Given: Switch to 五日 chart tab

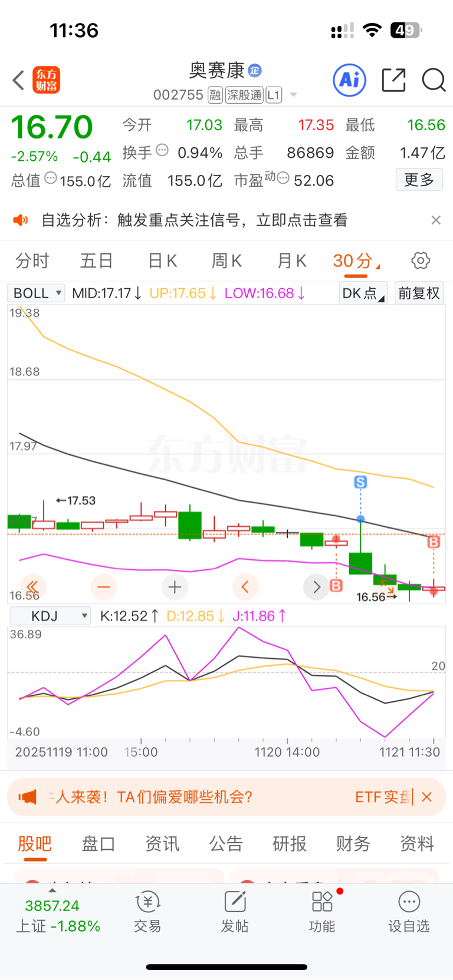Looking at the screenshot, I should pyautogui.click(x=97, y=260).
